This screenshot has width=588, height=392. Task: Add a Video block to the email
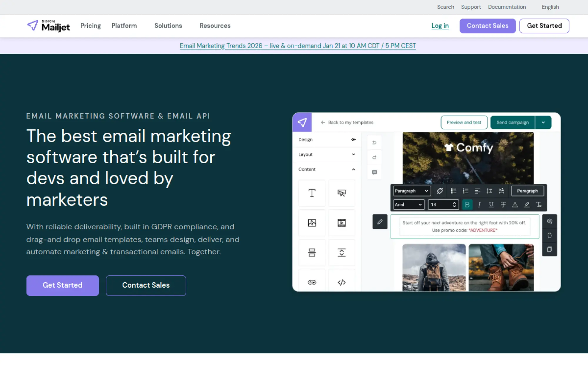coord(342,223)
